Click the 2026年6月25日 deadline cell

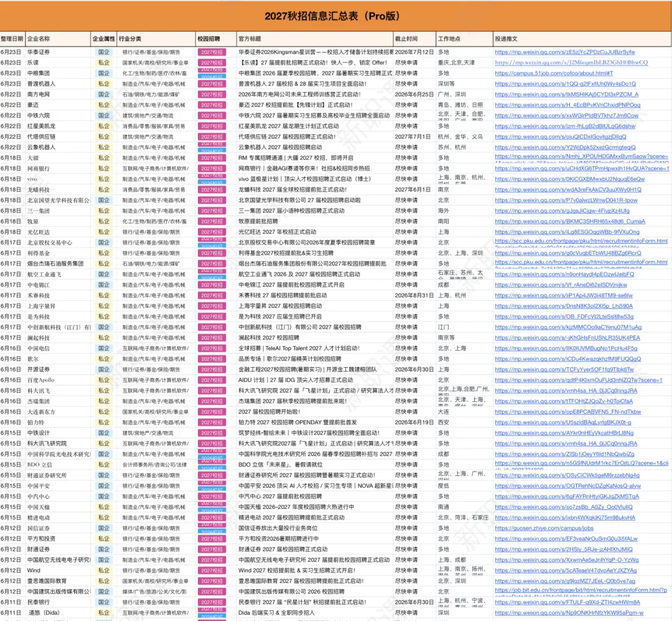[x=414, y=95]
